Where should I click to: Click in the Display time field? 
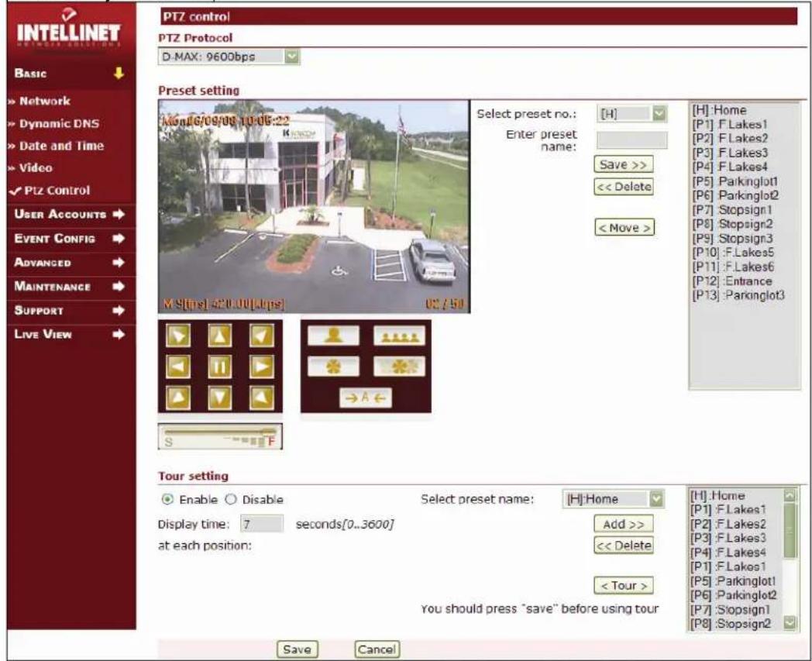point(262,525)
